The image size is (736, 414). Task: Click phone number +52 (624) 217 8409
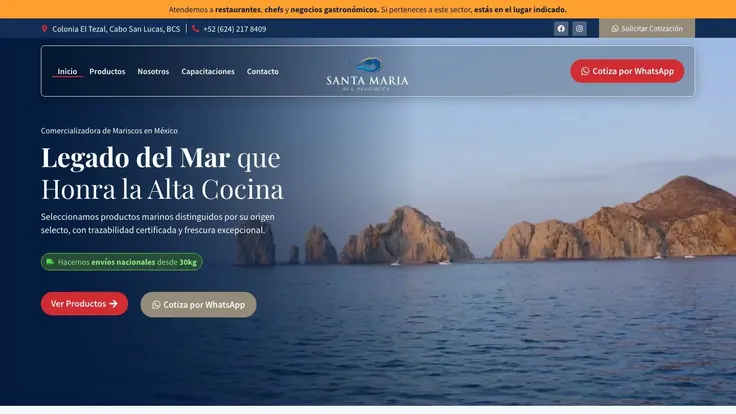(x=235, y=29)
